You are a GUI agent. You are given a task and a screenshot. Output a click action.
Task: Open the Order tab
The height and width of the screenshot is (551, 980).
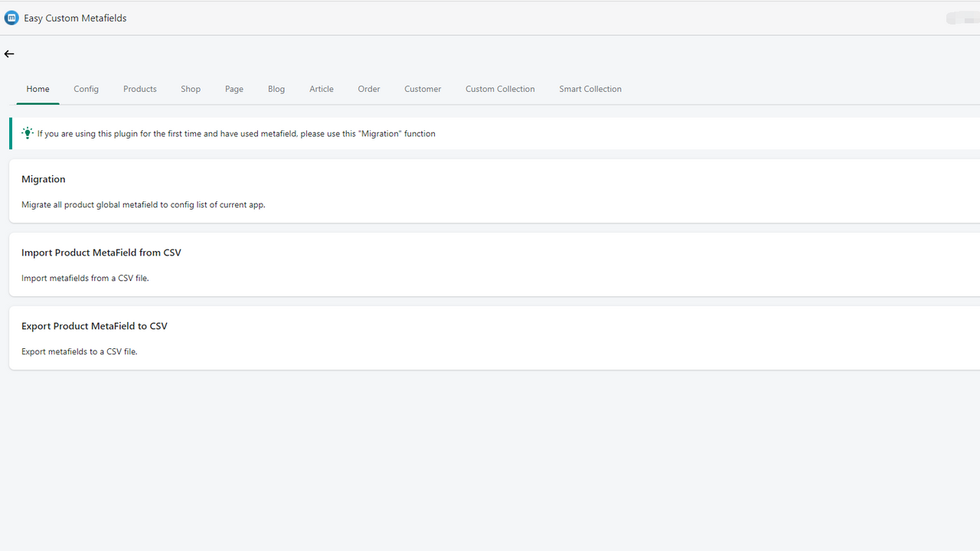[x=369, y=89]
